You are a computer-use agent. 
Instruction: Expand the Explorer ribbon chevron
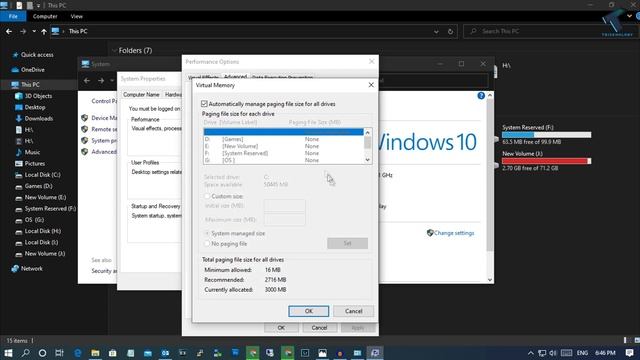pyautogui.click(x=629, y=16)
